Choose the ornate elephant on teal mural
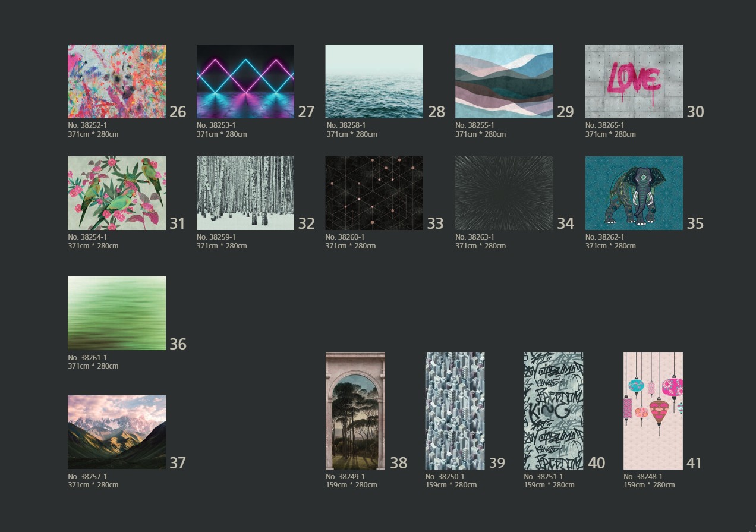This screenshot has width=756, height=532. tap(634, 193)
